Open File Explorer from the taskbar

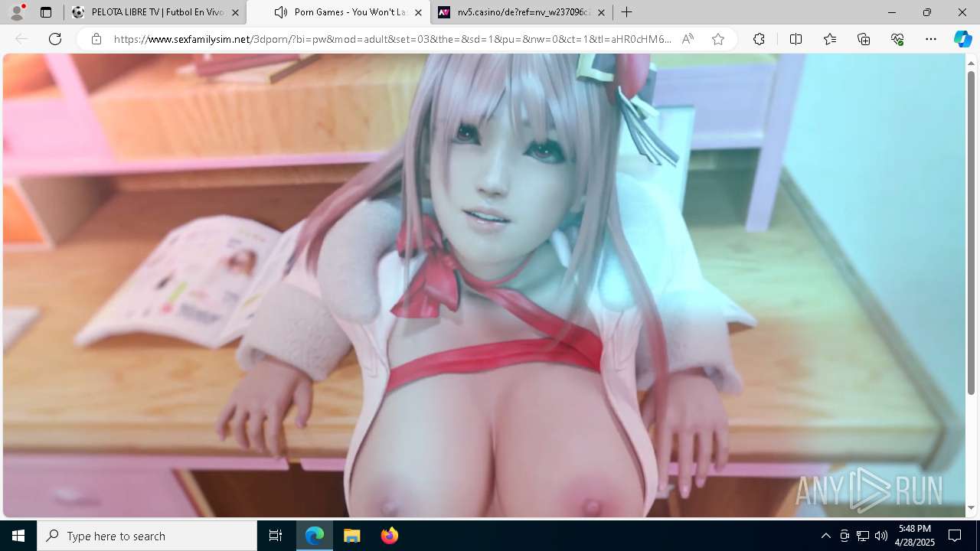tap(351, 536)
